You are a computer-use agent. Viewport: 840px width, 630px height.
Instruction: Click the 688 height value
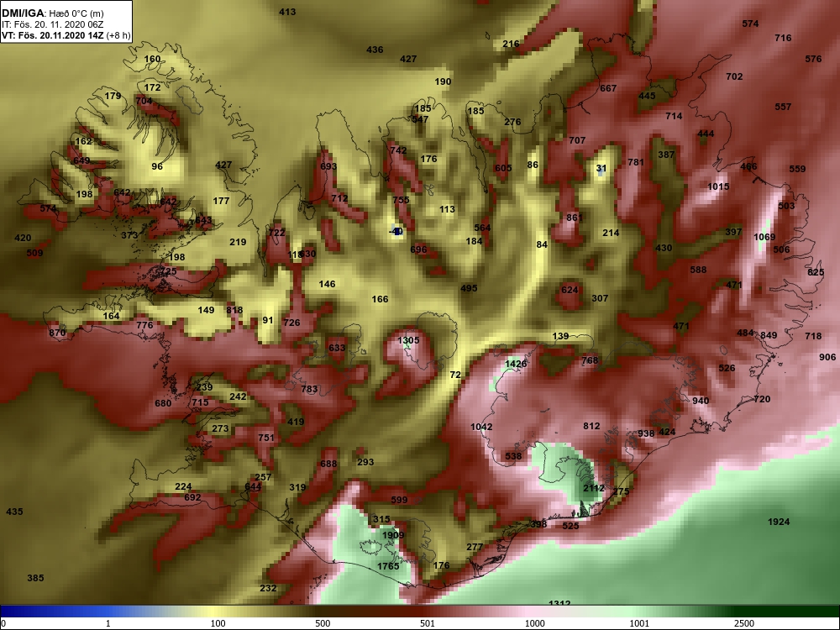(328, 464)
